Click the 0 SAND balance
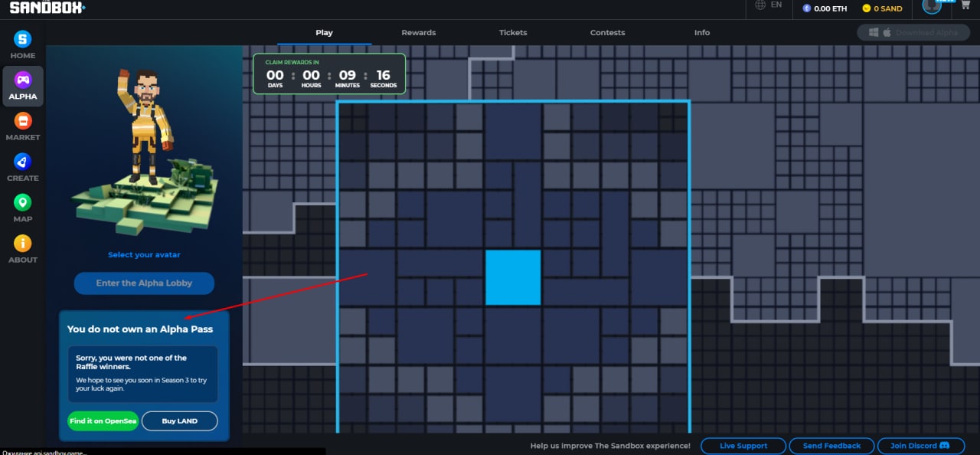The image size is (980, 455). pyautogui.click(x=882, y=8)
